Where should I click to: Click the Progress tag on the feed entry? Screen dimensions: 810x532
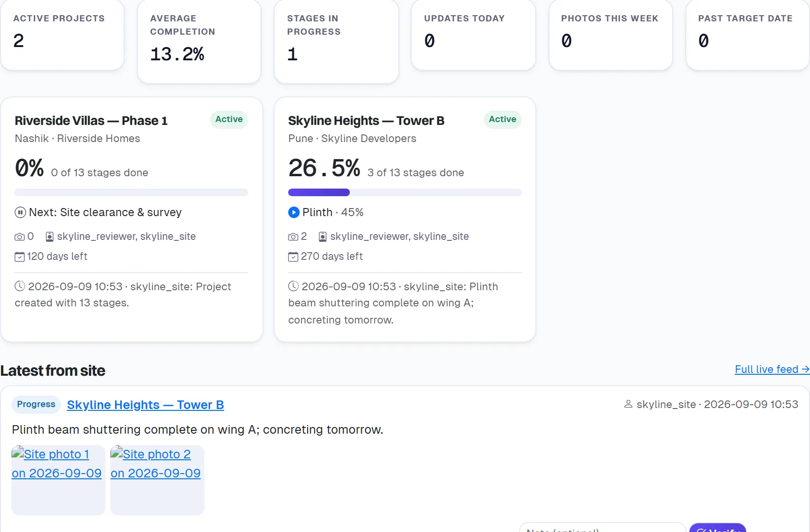tap(36, 404)
